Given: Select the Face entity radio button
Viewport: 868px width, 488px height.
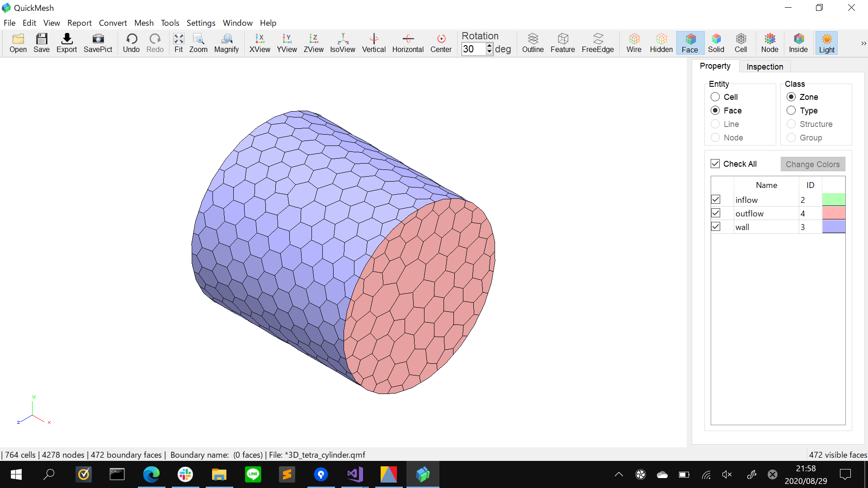Looking at the screenshot, I should tap(715, 110).
